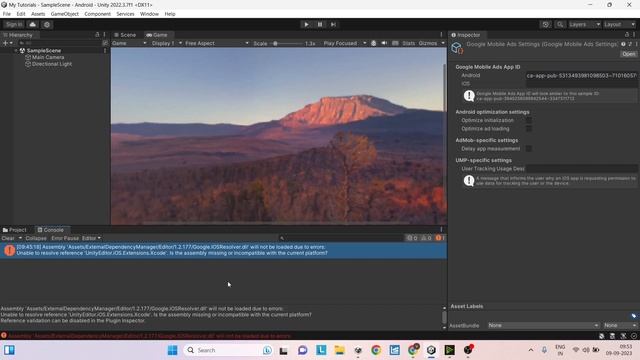Click the iOS App ID input field

pyautogui.click(x=581, y=84)
